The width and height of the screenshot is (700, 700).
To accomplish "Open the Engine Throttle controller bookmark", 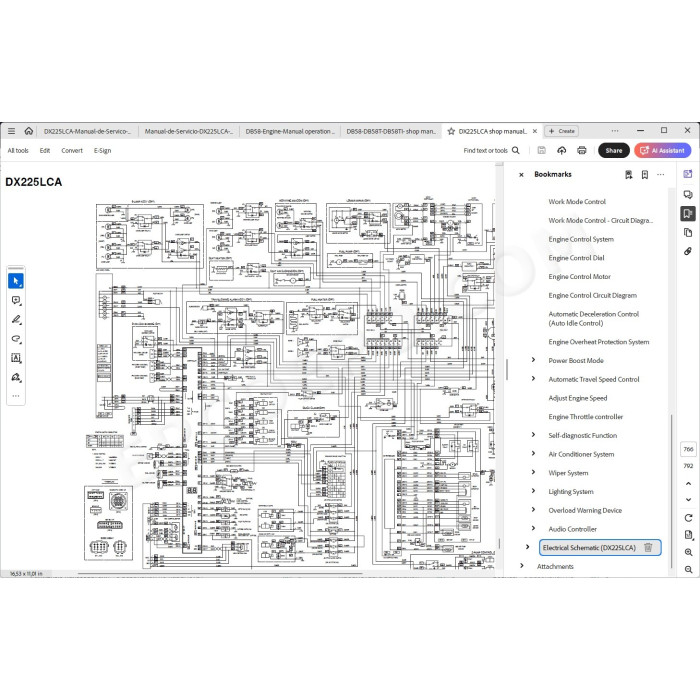I will [586, 417].
